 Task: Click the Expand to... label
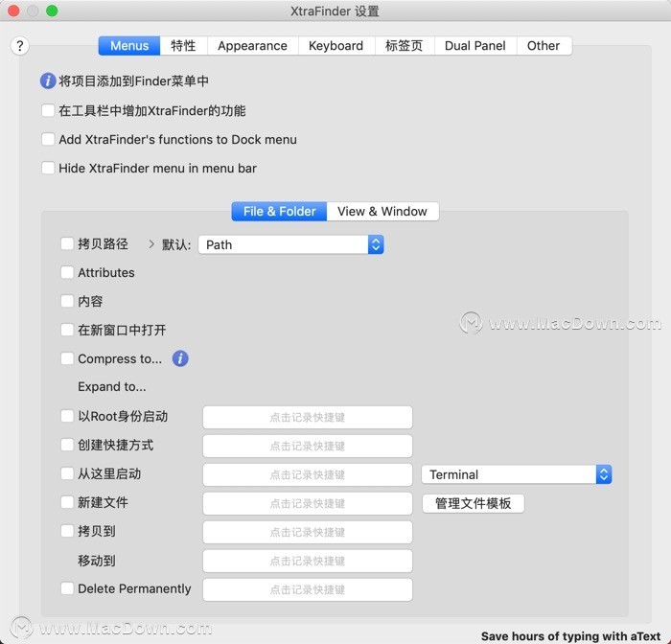coord(112,387)
